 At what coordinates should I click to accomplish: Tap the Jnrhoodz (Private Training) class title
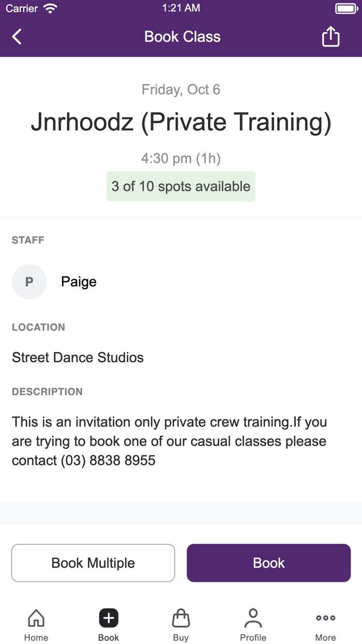click(x=180, y=122)
